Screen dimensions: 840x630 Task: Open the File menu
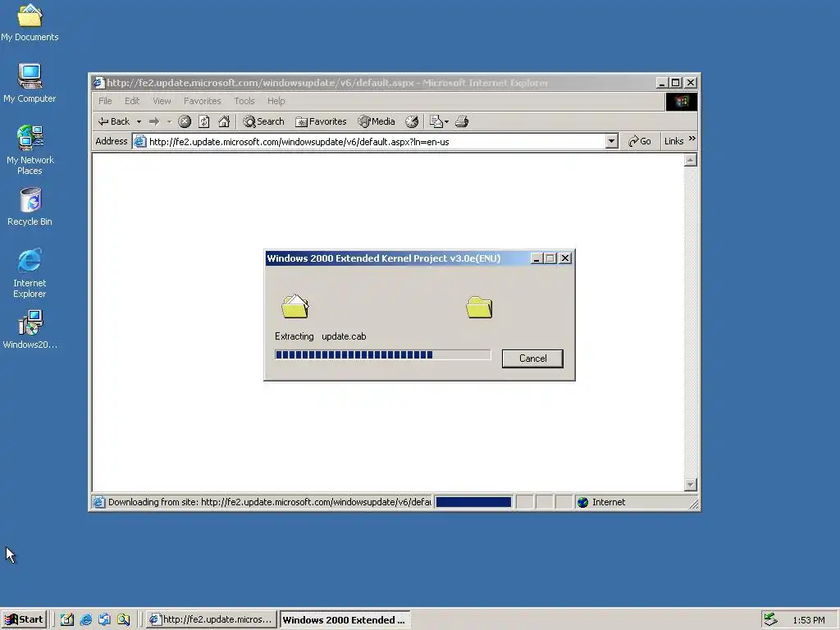point(105,101)
